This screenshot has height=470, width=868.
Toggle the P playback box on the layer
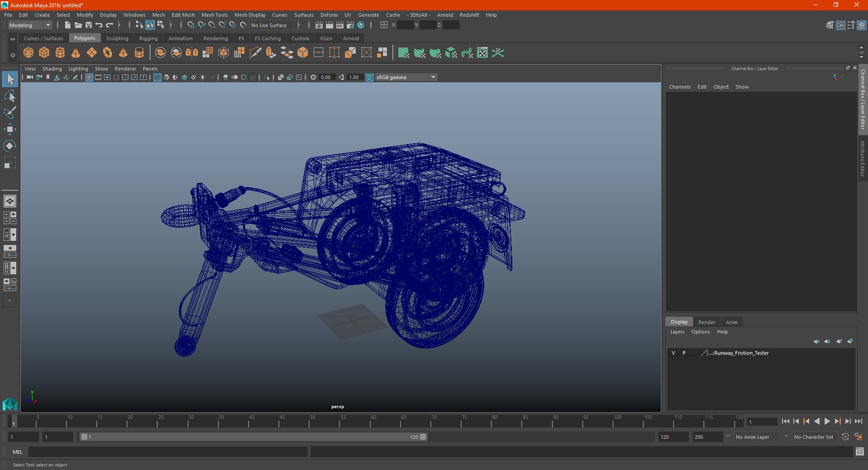coord(684,353)
